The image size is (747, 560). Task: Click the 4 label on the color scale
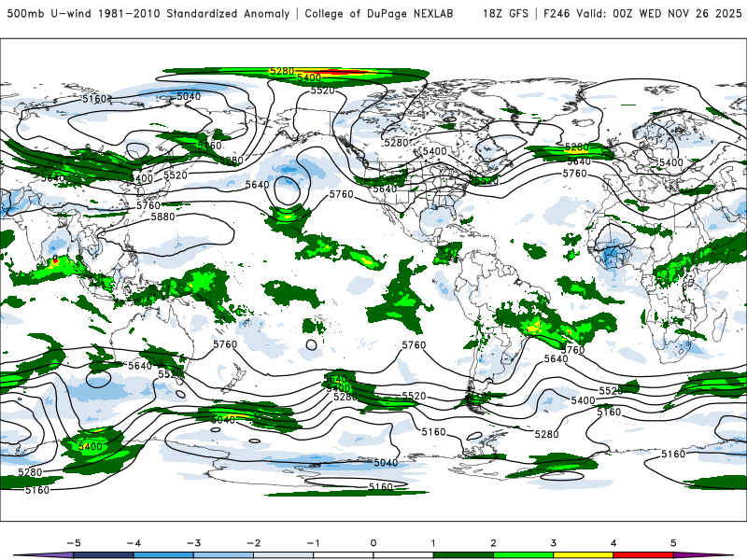point(613,543)
